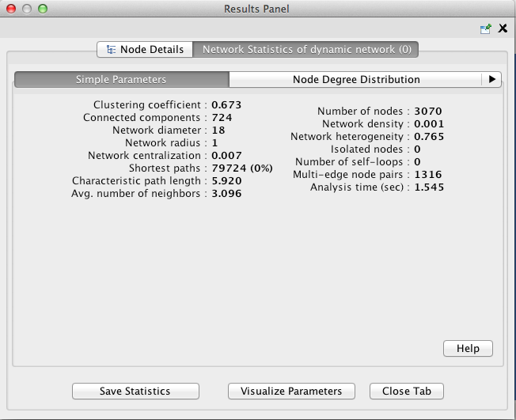Select network heterogeneity value 0.765
This screenshot has height=420, width=516.
[x=429, y=137]
